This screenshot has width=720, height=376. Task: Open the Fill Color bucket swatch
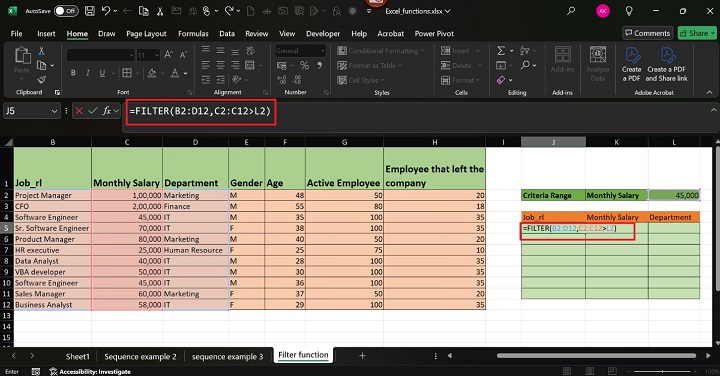coord(152,73)
